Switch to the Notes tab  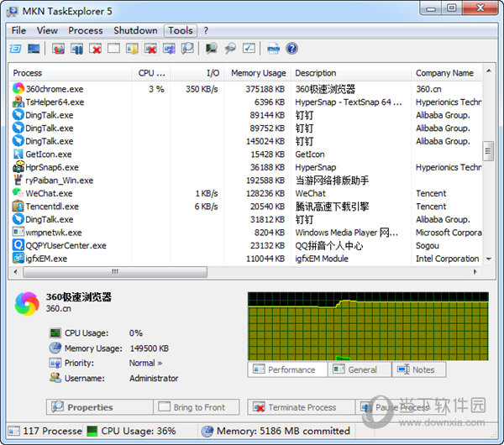[x=419, y=369]
